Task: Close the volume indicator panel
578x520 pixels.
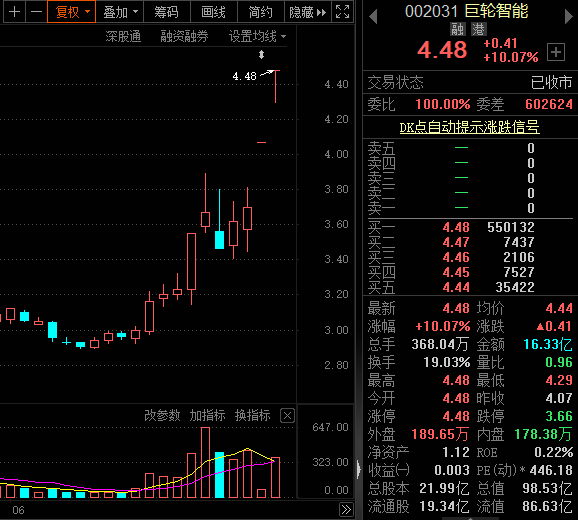Action: [x=287, y=416]
